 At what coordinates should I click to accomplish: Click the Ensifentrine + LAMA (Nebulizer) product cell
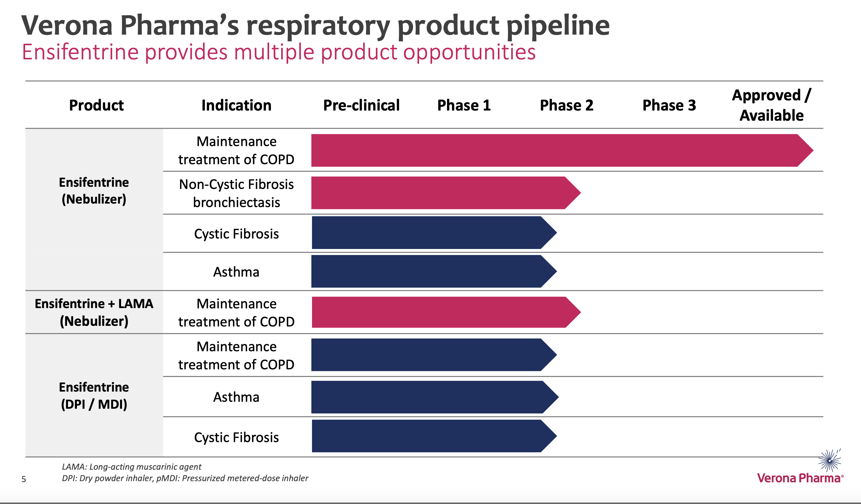pyautogui.click(x=94, y=312)
